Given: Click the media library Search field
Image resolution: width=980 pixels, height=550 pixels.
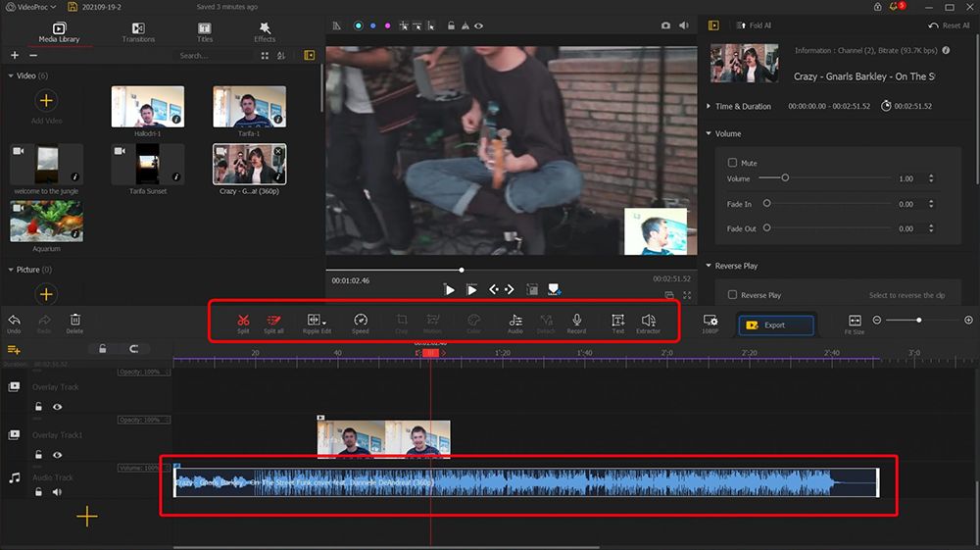Looking at the screenshot, I should click(x=213, y=56).
